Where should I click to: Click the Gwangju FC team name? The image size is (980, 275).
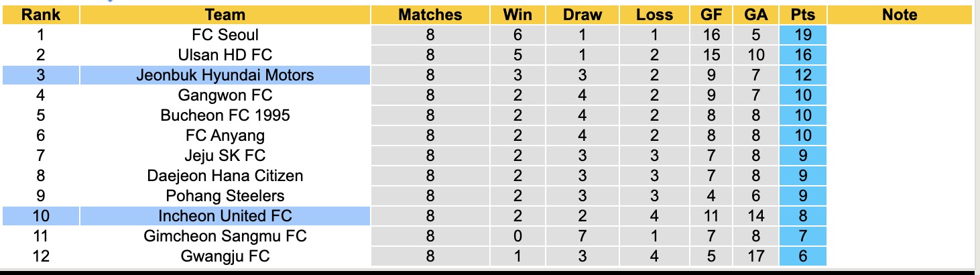point(225,256)
